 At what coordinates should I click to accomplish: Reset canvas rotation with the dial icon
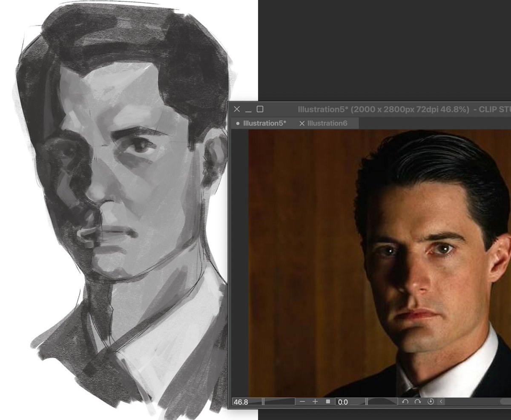(x=431, y=401)
